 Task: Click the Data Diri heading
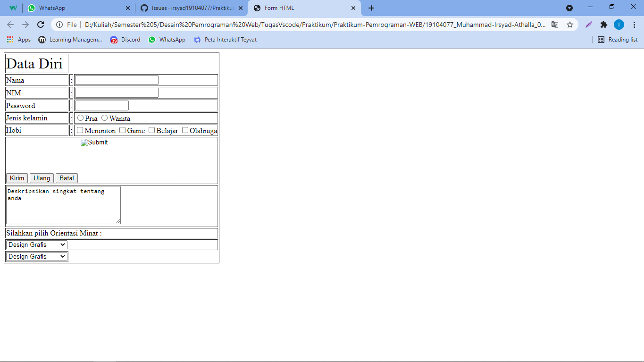point(34,64)
